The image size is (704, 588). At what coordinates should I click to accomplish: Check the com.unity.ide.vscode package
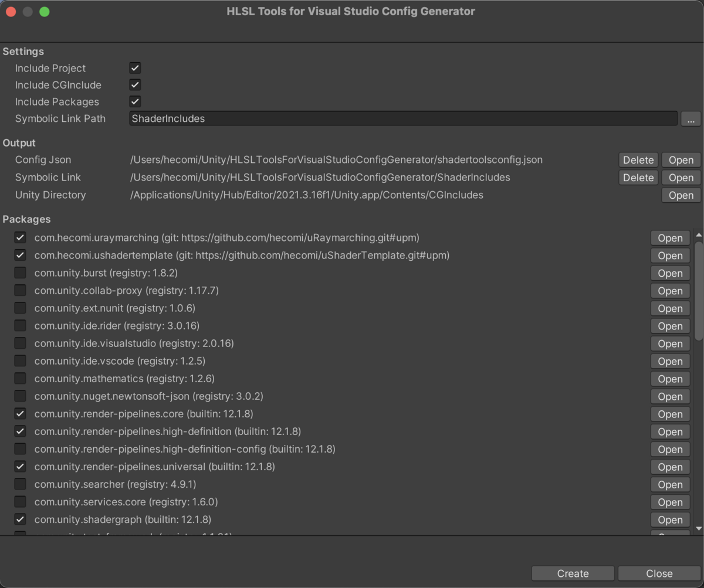coord(21,361)
